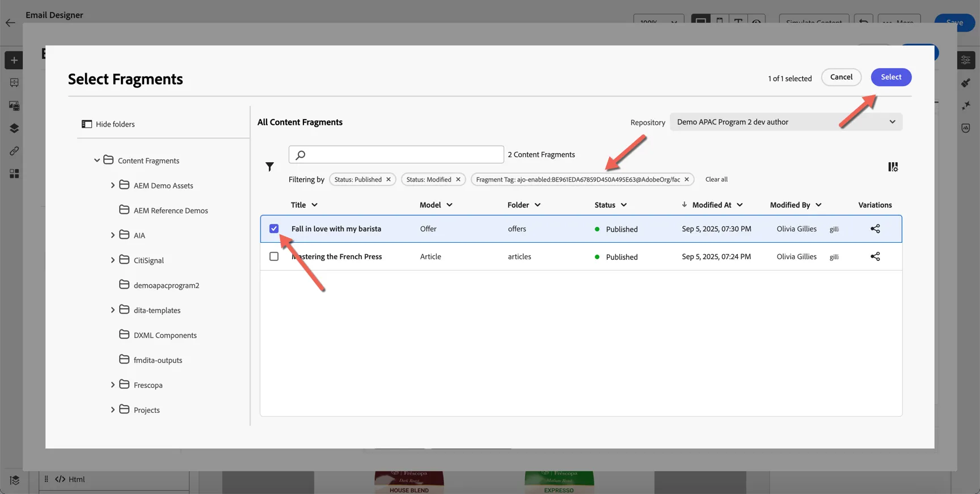Check Mastering the French Press row
The width and height of the screenshot is (980, 494).
[x=274, y=256]
